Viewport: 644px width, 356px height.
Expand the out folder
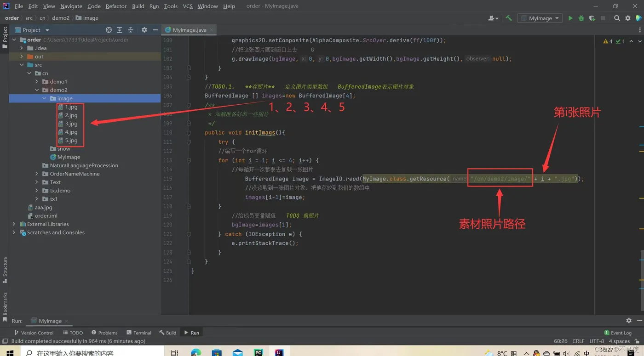coord(22,57)
